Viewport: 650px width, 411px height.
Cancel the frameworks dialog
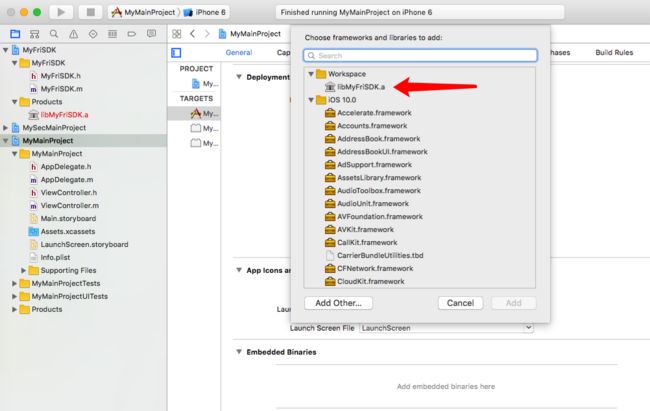(x=460, y=303)
